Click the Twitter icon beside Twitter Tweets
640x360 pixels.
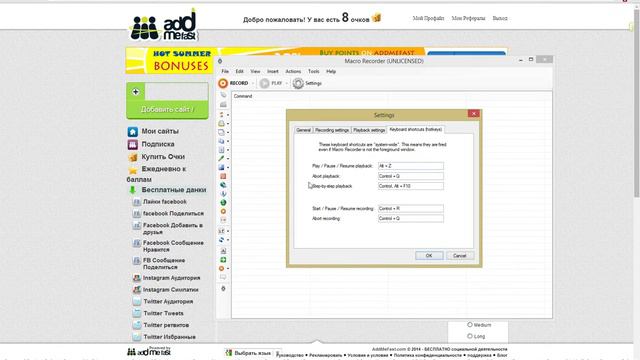[x=137, y=313]
